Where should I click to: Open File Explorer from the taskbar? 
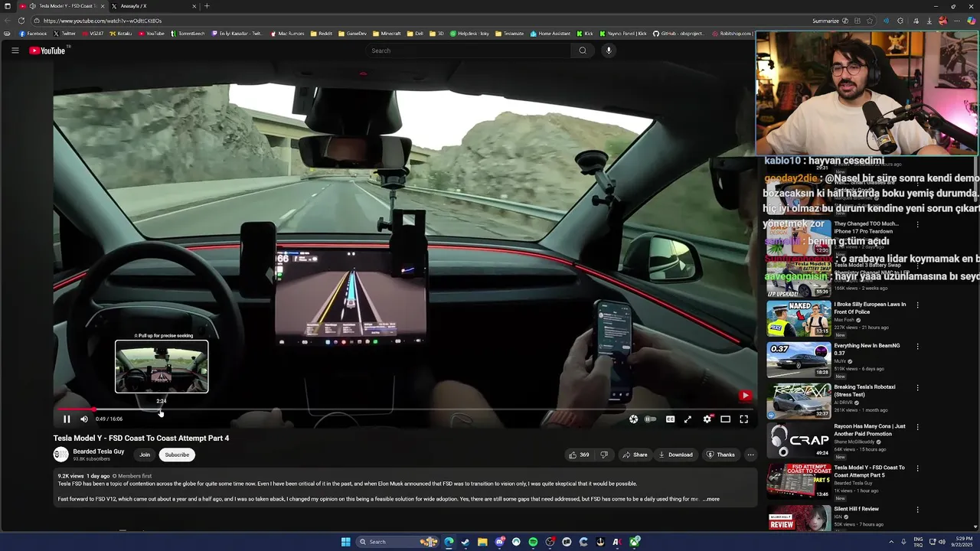pyautogui.click(x=482, y=542)
